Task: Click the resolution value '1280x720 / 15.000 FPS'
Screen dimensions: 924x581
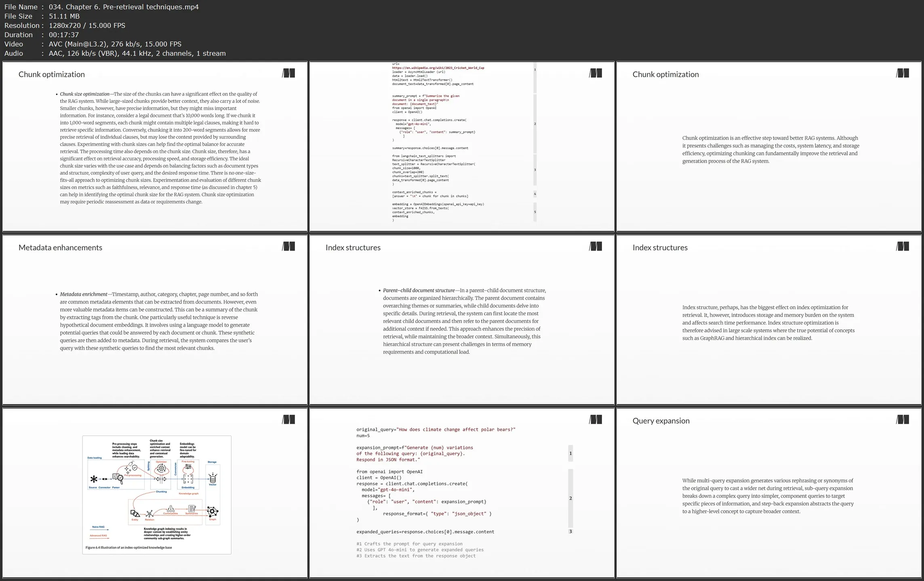Action: pyautogui.click(x=87, y=25)
